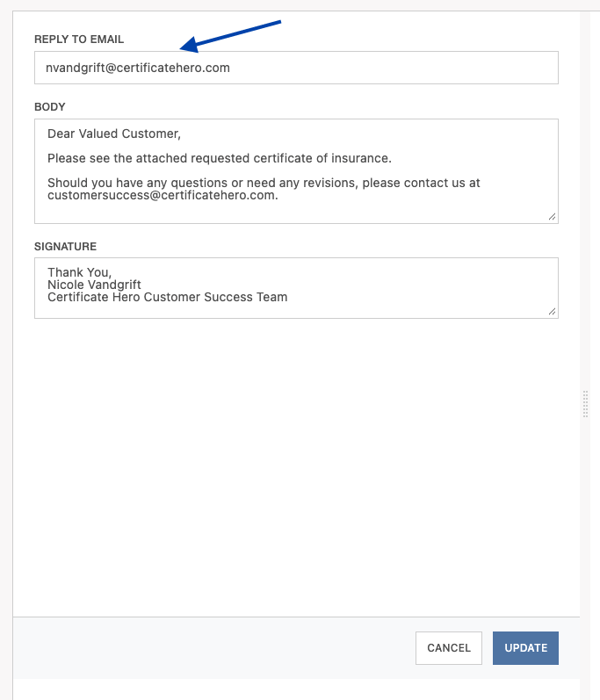Grab the body text area resize handle

pyautogui.click(x=552, y=217)
